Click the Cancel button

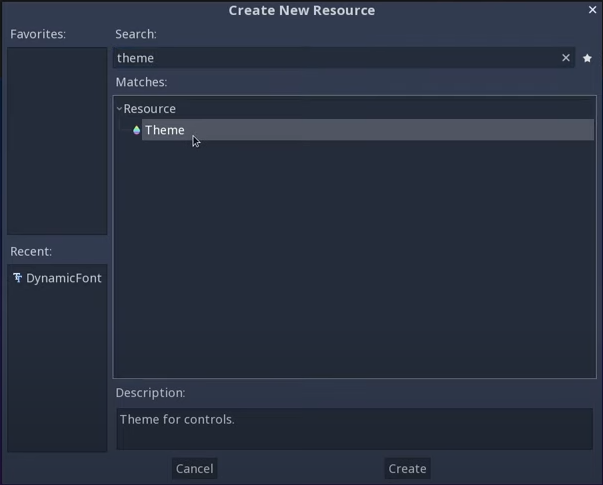click(195, 468)
